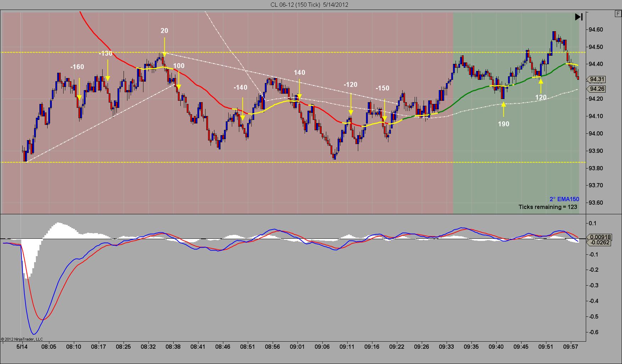Click the 94.40 price axis label
This screenshot has height=364, width=622.
click(595, 64)
